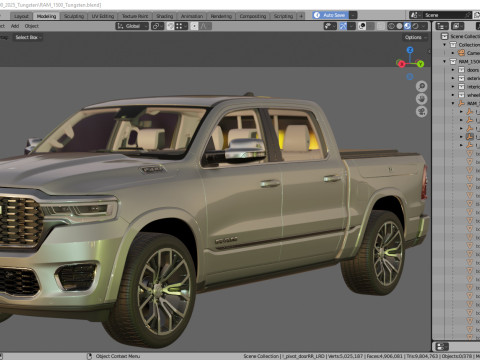The image size is (480, 360).
Task: Open the Outliner editor type menu
Action: pos(442,26)
